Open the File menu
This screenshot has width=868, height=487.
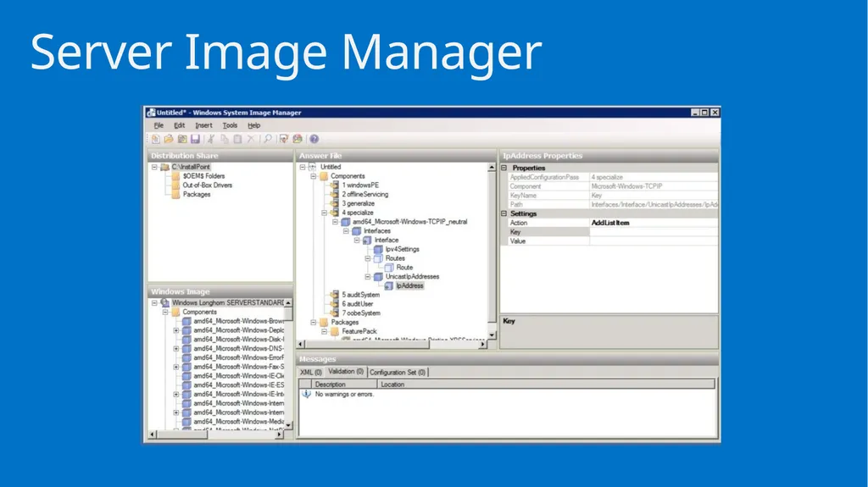click(x=159, y=125)
